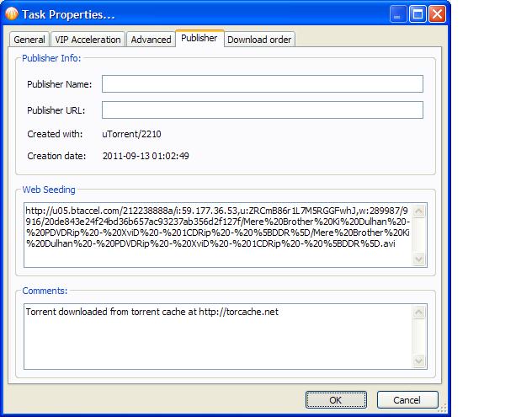532x417 pixels.
Task: Close the Task Properties dialog
Action: coord(437,13)
